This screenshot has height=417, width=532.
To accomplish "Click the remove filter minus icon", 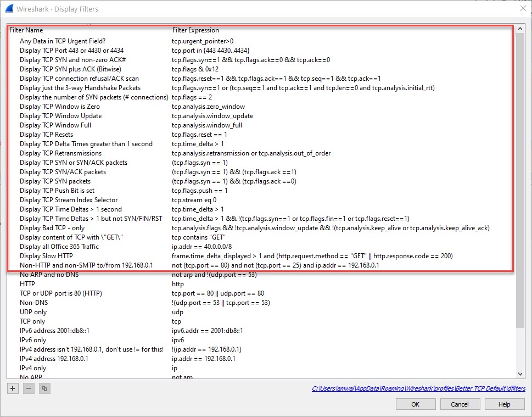I will tap(29, 388).
